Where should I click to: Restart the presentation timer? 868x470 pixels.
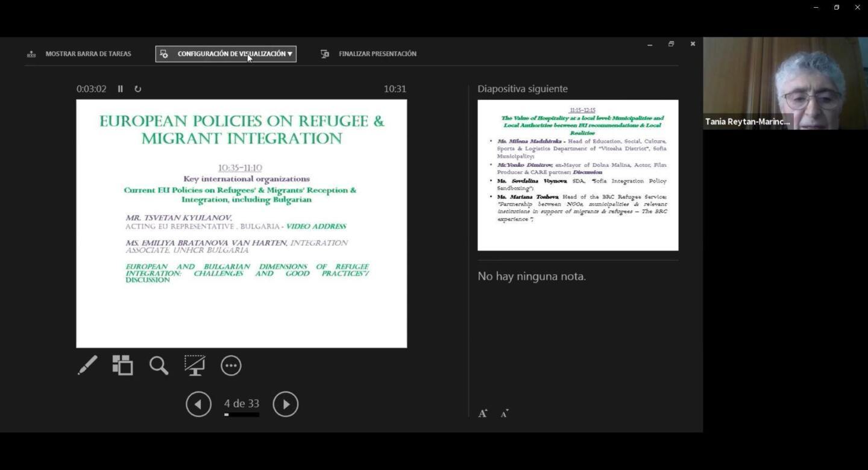(x=137, y=89)
